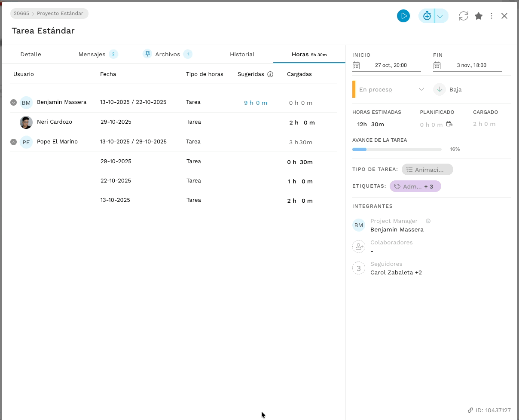519x420 pixels.
Task: Open the Proyecto Estándar breadcrumb
Action: point(60,13)
